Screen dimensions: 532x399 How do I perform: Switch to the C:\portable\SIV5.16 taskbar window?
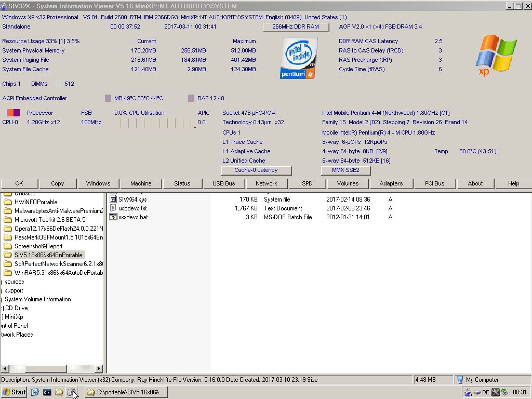coord(126,392)
